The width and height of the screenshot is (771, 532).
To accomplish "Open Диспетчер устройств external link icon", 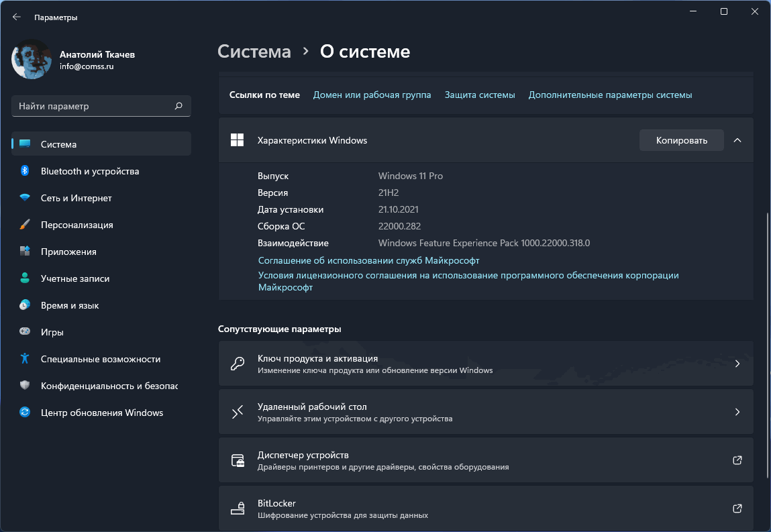I will 737,460.
